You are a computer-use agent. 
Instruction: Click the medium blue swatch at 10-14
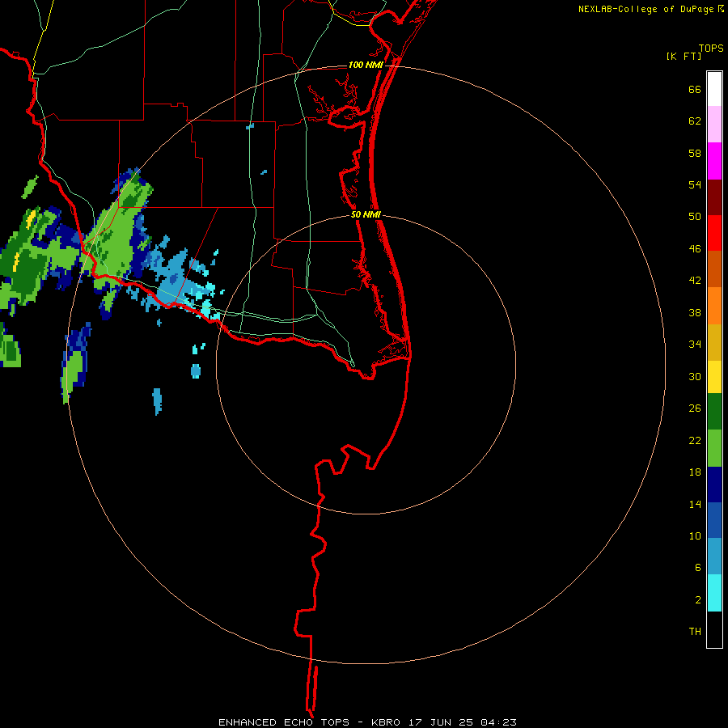click(714, 520)
